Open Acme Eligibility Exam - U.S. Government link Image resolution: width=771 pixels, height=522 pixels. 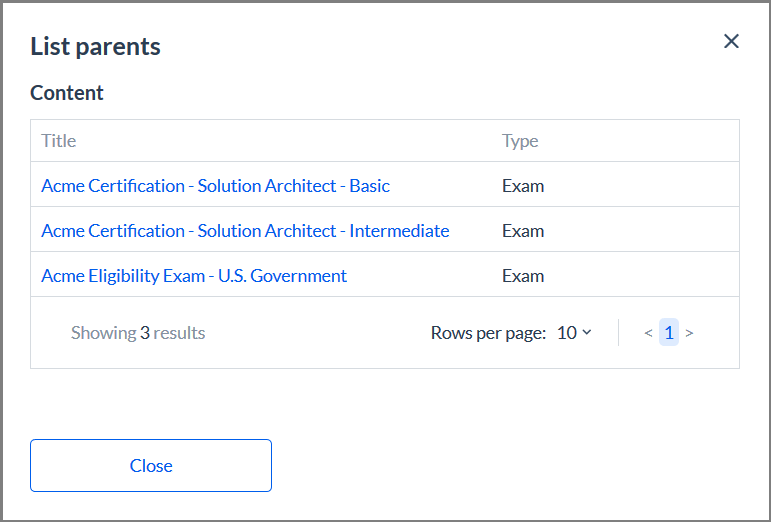[x=194, y=276]
